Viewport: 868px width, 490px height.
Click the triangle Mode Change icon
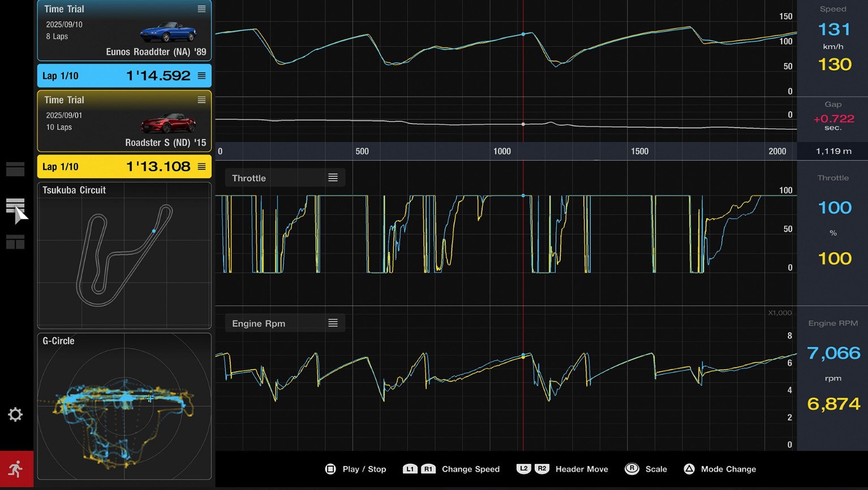[689, 469]
